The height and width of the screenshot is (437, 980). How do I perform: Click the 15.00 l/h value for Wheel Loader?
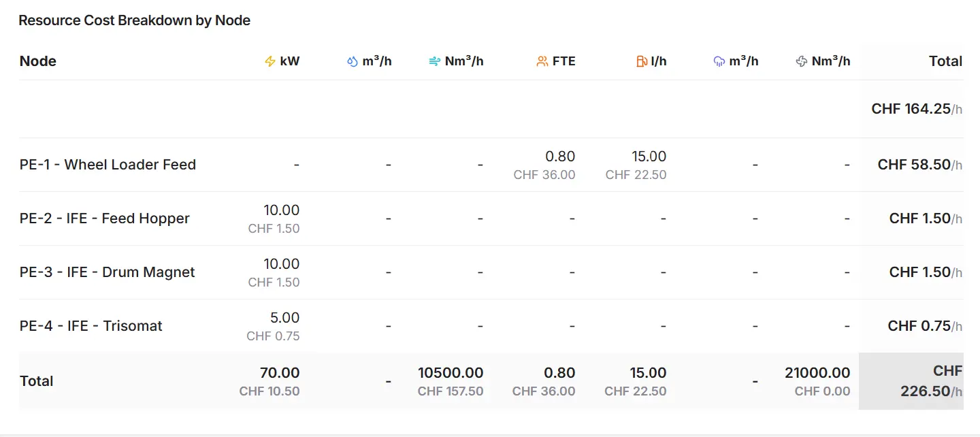coord(649,157)
